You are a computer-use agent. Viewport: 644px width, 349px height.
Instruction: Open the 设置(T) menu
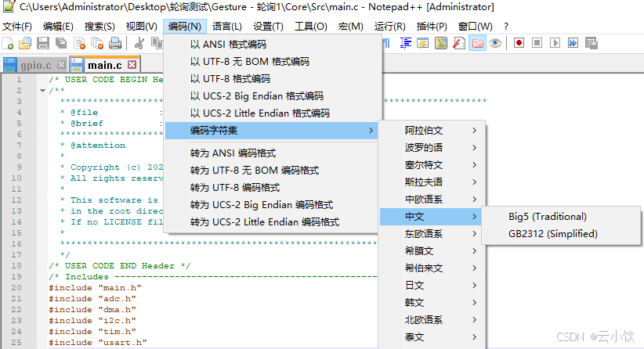(x=268, y=27)
